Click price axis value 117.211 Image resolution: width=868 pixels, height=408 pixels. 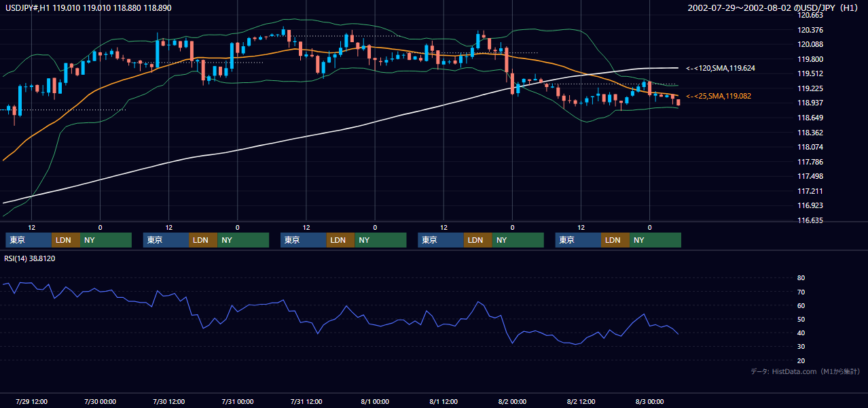810,191
